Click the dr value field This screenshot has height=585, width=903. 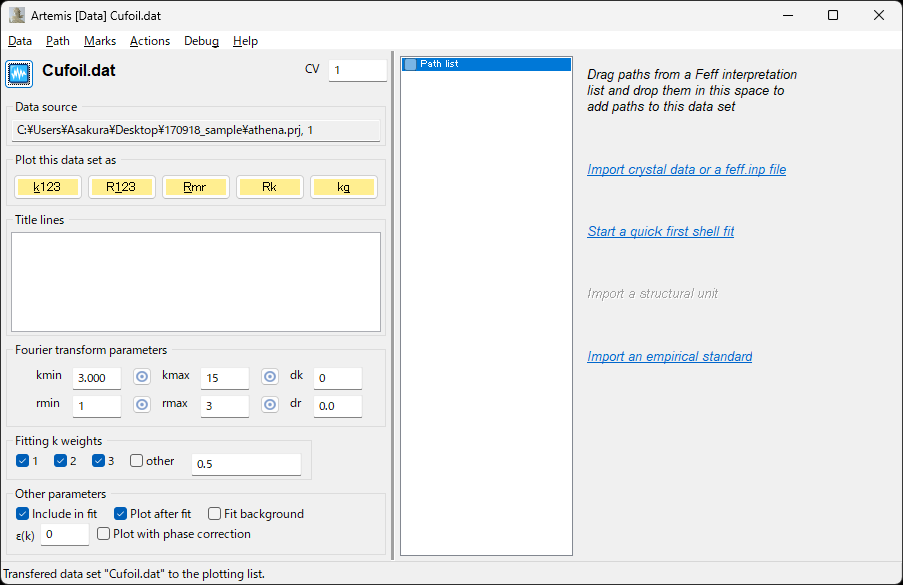click(338, 406)
